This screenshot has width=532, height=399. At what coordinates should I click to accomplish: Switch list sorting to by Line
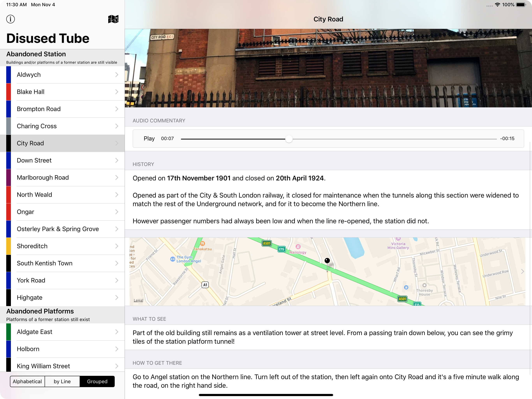coord(62,381)
